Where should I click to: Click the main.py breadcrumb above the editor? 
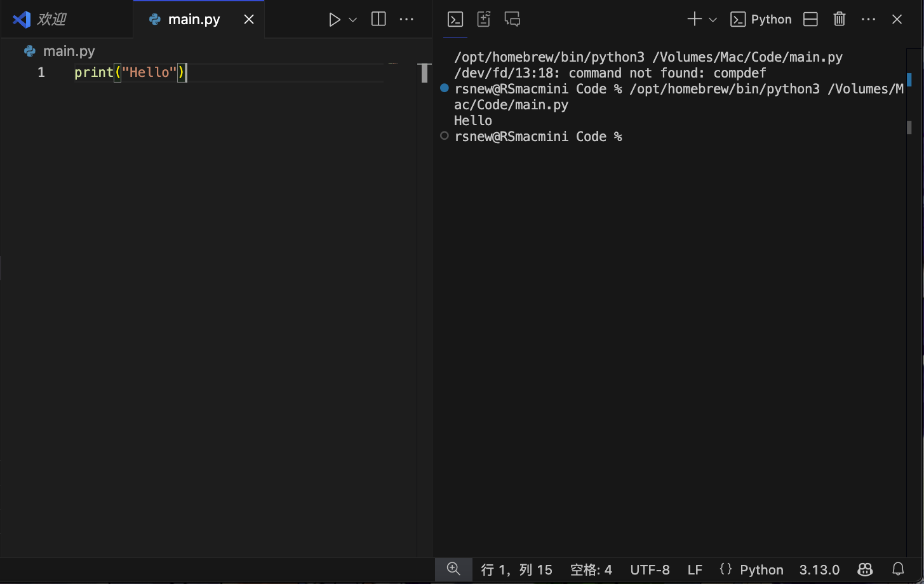tap(60, 51)
